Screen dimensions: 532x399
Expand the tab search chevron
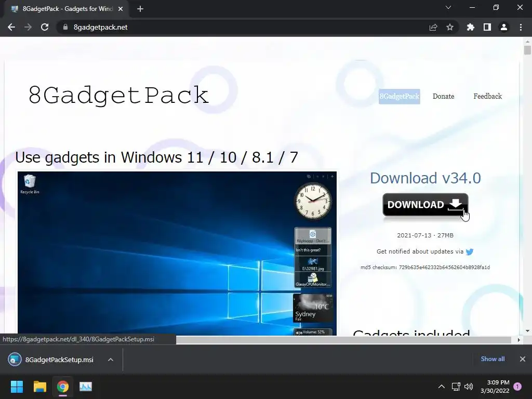pyautogui.click(x=448, y=7)
